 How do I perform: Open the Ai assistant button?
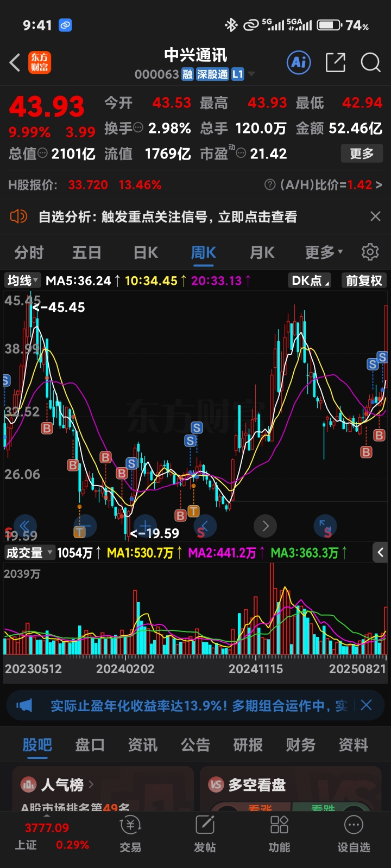[299, 62]
